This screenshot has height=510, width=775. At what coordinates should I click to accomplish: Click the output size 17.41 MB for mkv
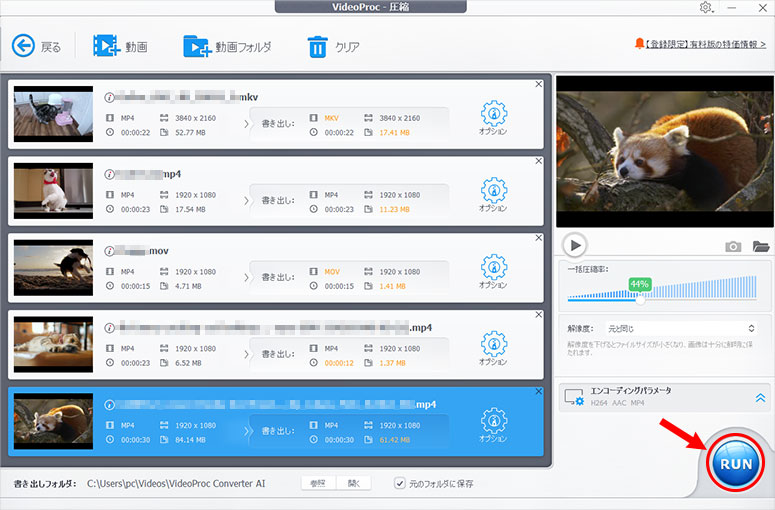[x=394, y=132]
